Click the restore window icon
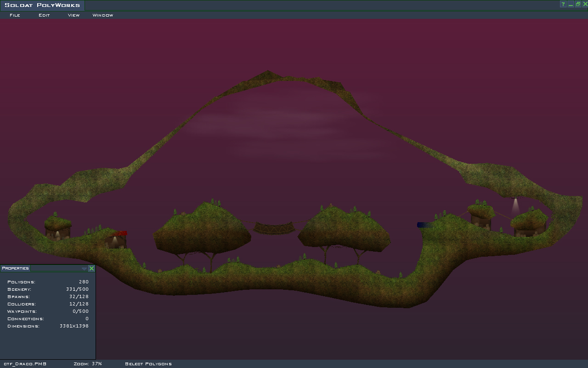This screenshot has width=588, height=368. tap(578, 4)
